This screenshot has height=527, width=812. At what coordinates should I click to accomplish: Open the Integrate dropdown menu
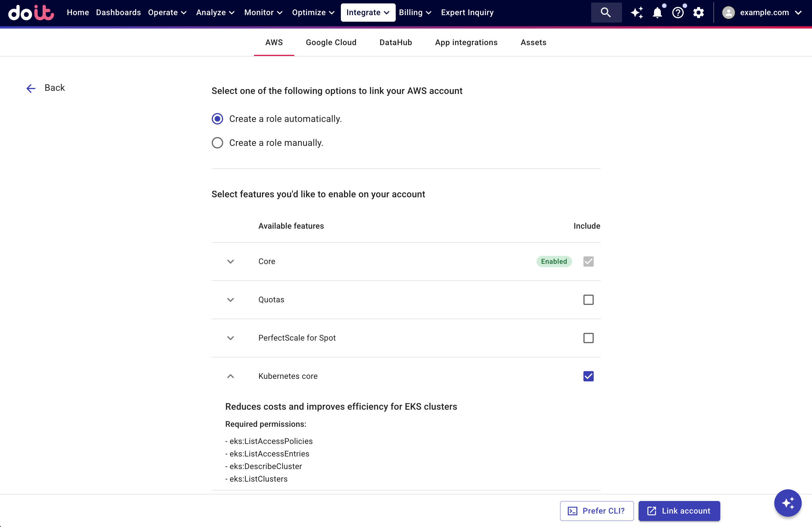368,13
